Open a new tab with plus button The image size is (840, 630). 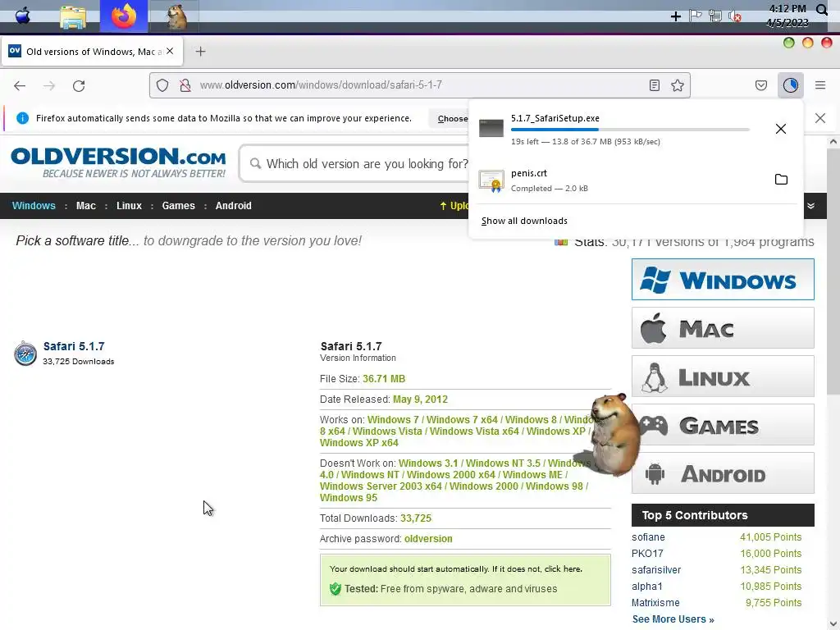tap(200, 52)
